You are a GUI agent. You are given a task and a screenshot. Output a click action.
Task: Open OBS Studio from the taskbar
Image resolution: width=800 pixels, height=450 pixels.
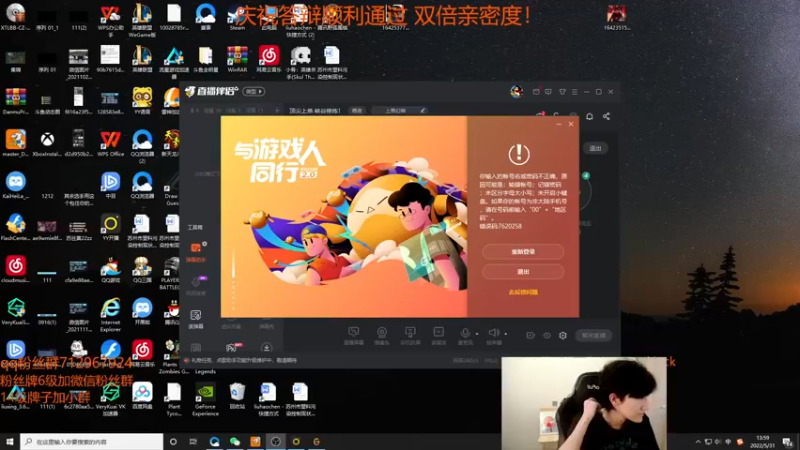tap(276, 442)
